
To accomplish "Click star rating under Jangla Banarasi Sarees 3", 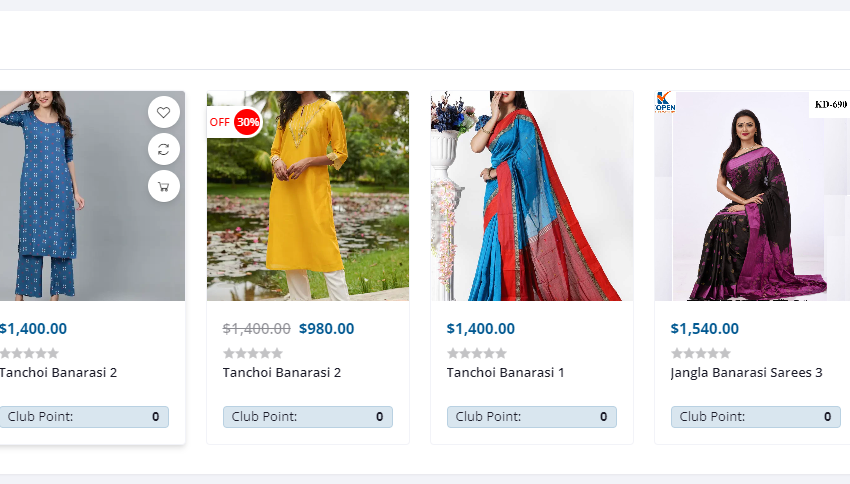I will tap(701, 353).
